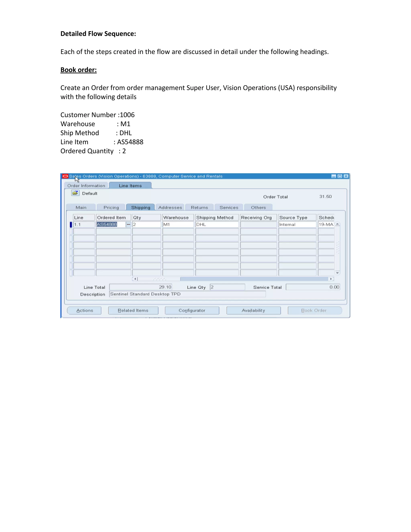Switch to the Order Information tab
The height and width of the screenshot is (532, 411).
tap(86, 186)
